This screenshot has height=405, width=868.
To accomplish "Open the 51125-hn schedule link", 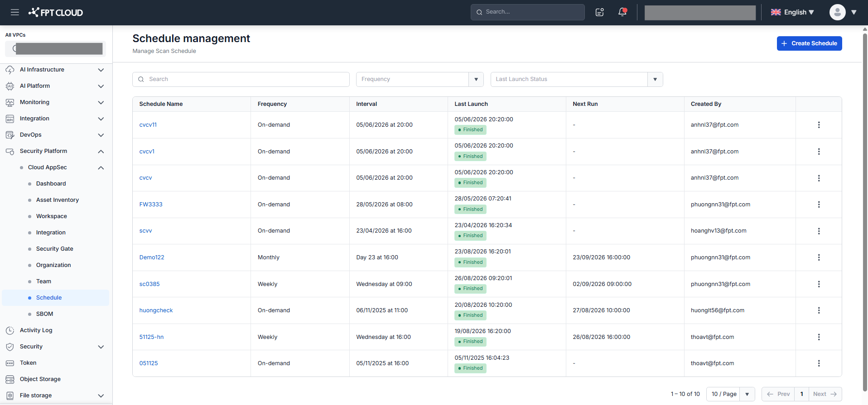I will click(151, 337).
